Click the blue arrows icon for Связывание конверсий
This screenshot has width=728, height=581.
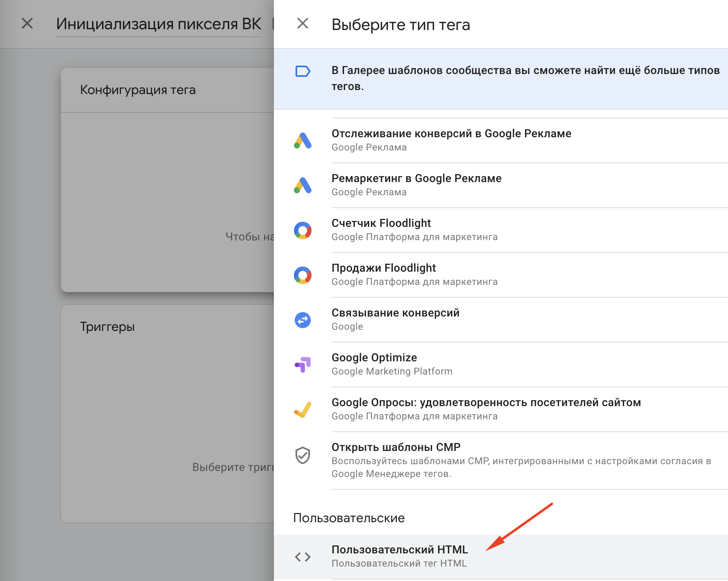303,320
